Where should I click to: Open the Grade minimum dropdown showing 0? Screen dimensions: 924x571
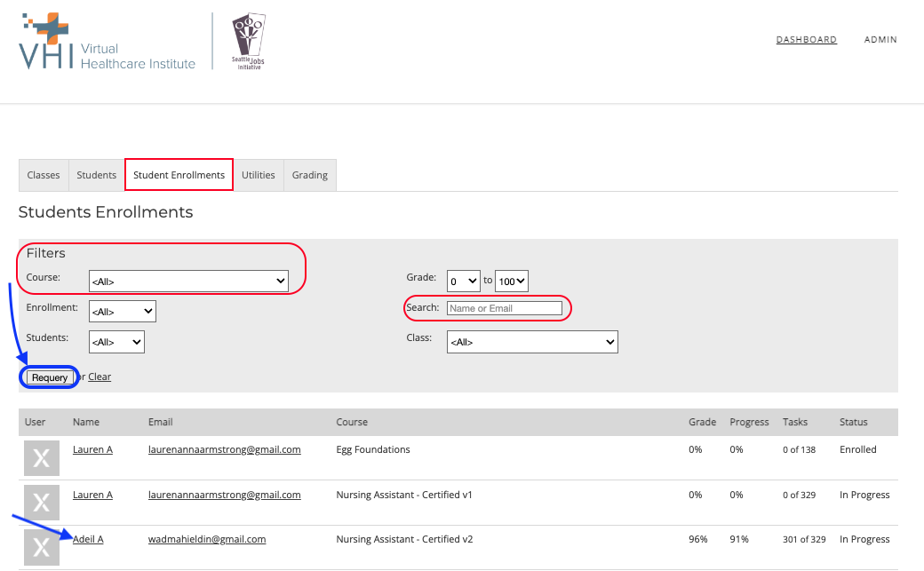[x=464, y=282]
